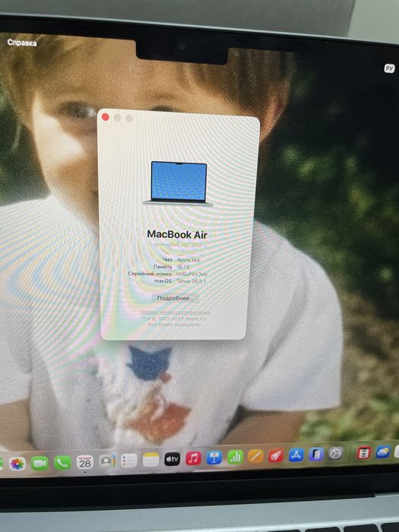This screenshot has height=532, width=399.
Task: Click the 16 ГБ memory value
Action: point(183,267)
